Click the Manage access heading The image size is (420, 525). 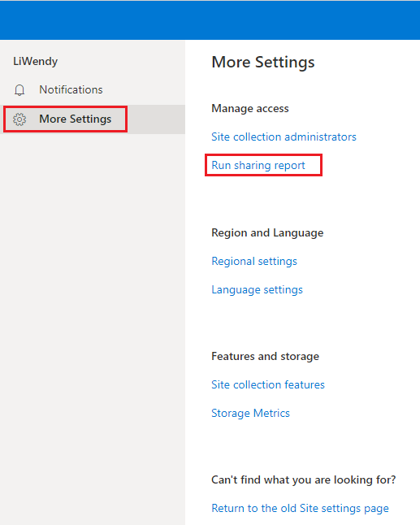point(250,108)
